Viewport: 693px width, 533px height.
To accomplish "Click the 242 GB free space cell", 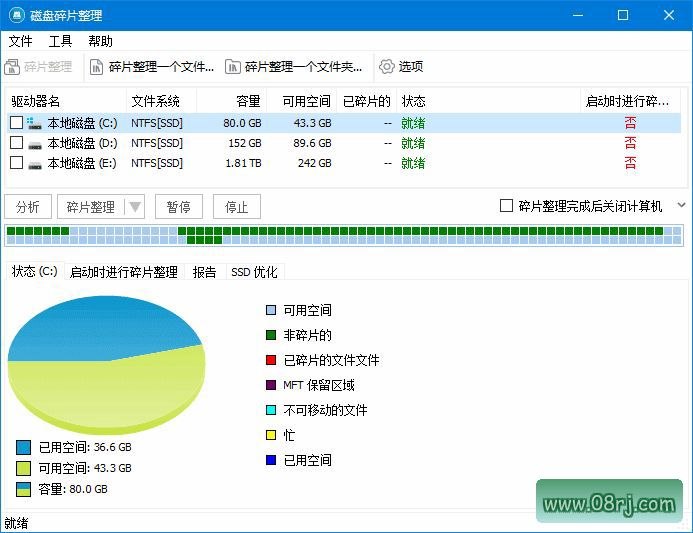I will 315,163.
